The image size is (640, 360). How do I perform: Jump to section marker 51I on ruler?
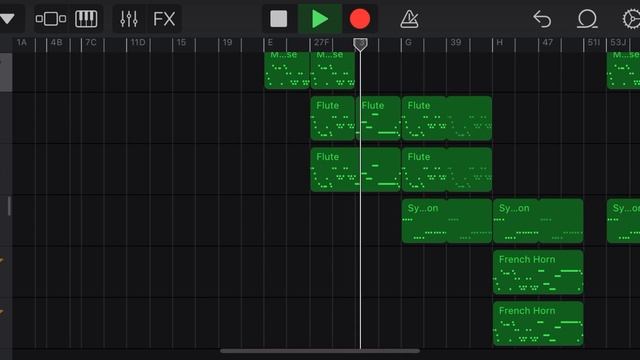pyautogui.click(x=593, y=42)
